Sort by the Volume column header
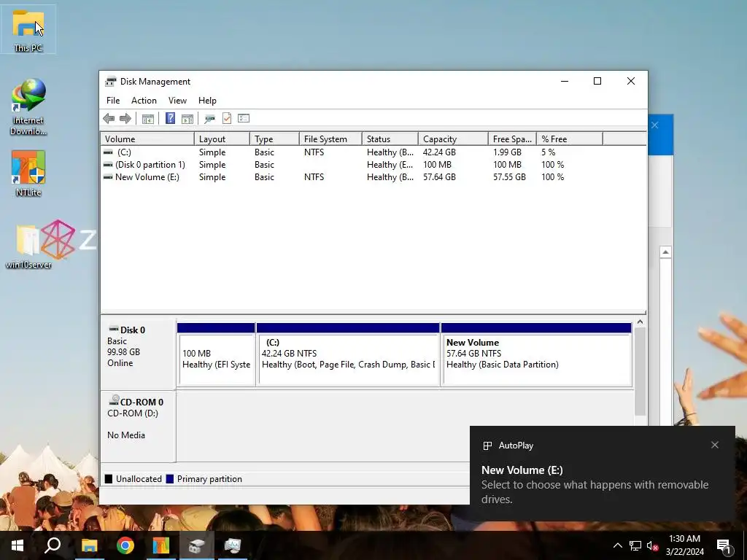The width and height of the screenshot is (747, 560). [147, 139]
